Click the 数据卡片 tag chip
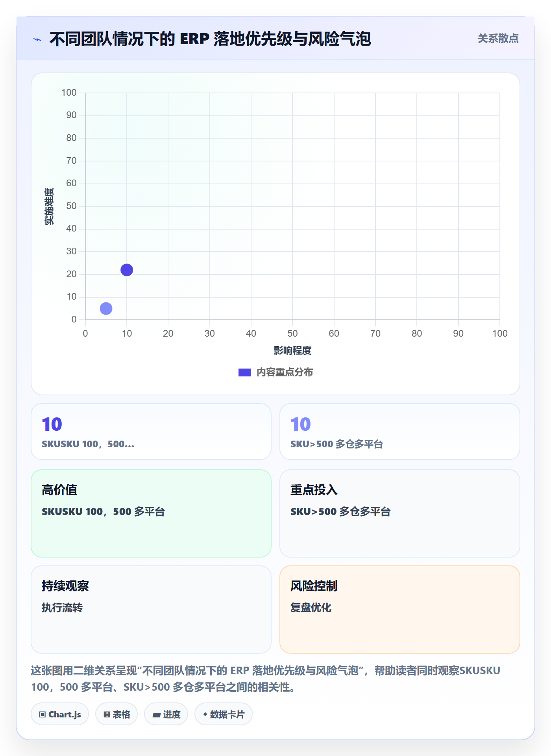 224,714
